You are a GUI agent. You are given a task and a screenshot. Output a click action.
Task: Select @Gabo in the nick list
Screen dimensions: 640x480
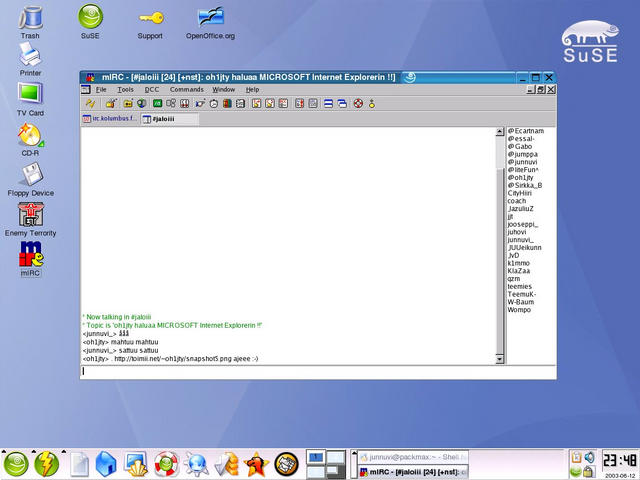520,147
